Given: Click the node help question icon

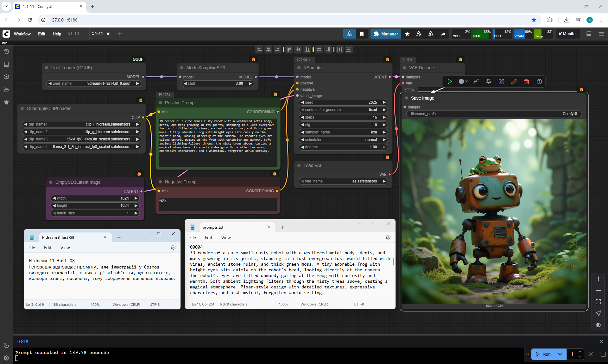Looking at the screenshot, I should 539,82.
